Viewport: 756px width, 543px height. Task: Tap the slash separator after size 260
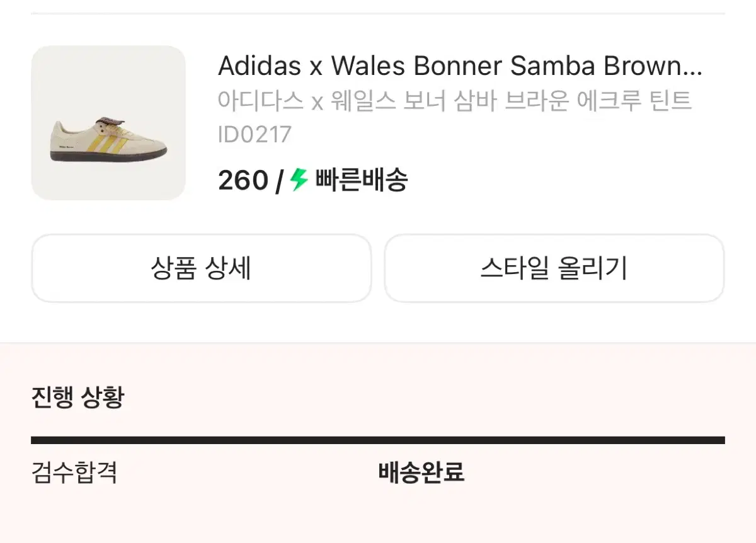279,181
